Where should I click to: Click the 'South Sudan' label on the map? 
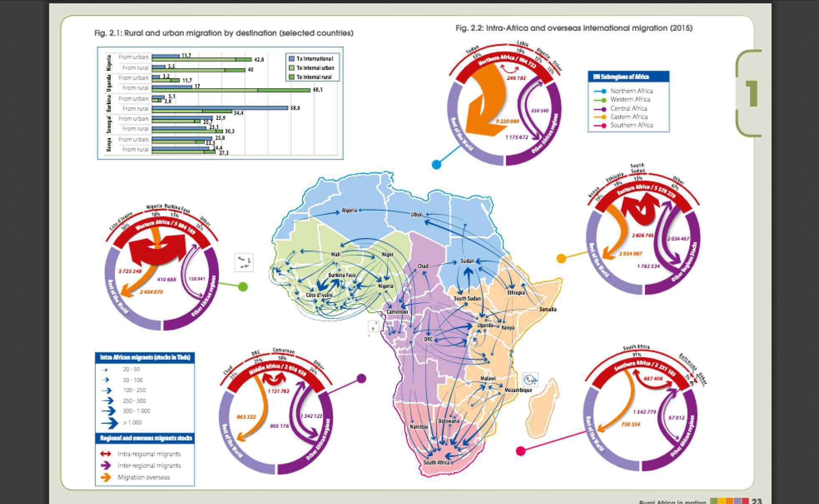click(x=467, y=298)
